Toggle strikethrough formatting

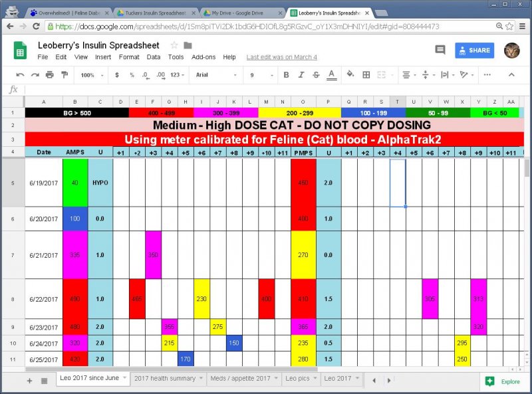pos(316,75)
